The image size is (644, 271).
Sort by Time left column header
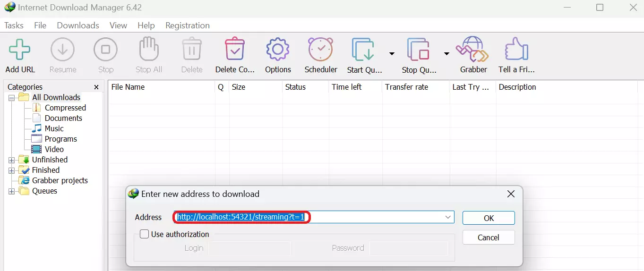point(355,87)
